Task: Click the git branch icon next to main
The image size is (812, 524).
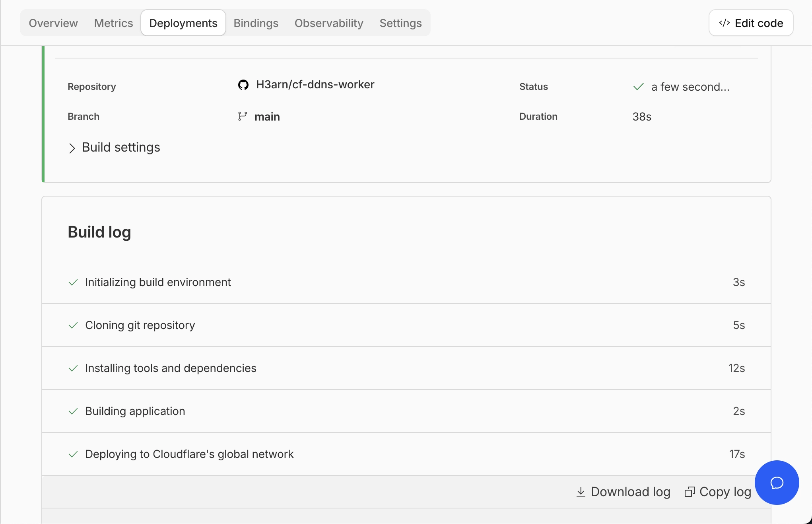Action: point(243,116)
